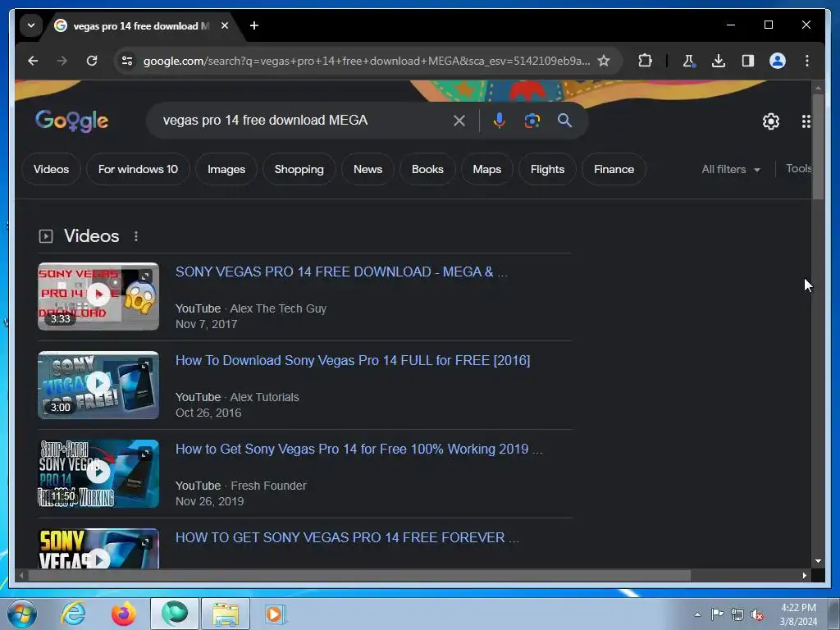840x630 pixels.
Task: Open How to Get Sony Vegas Pro 14 100% Working link
Action: tap(359, 449)
